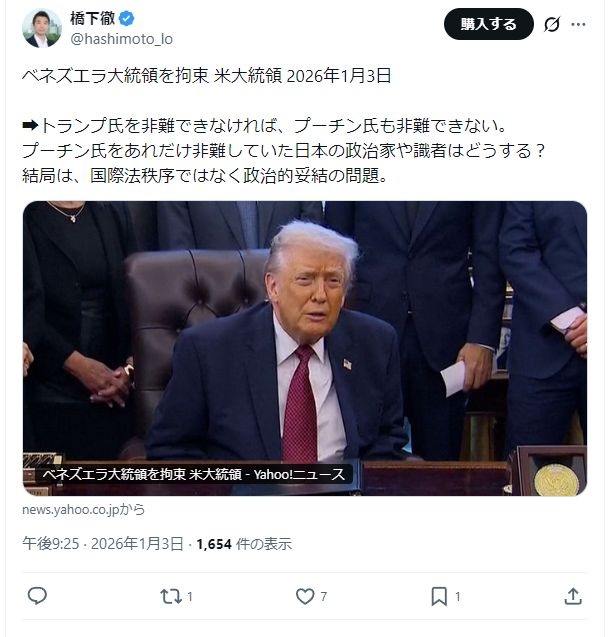This screenshot has height=637, width=613.
Task: Click the news.yahoo.co.jpから source link
Action: [x=83, y=509]
